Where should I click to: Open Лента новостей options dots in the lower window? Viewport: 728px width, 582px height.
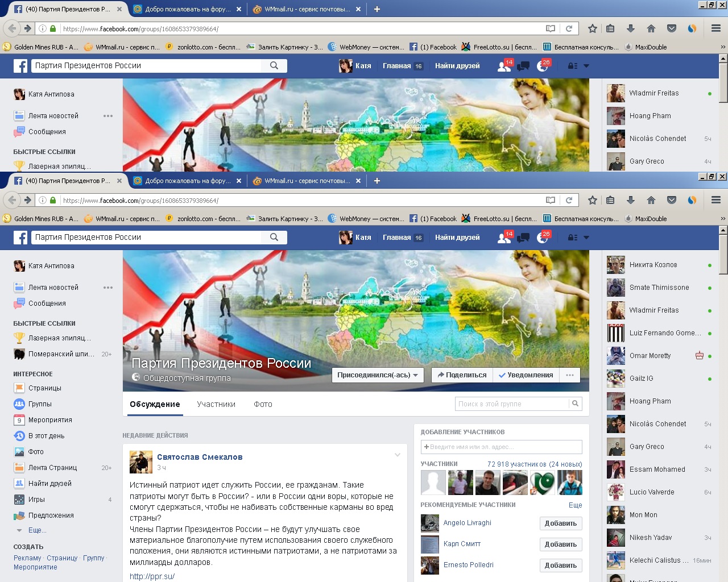tap(108, 288)
